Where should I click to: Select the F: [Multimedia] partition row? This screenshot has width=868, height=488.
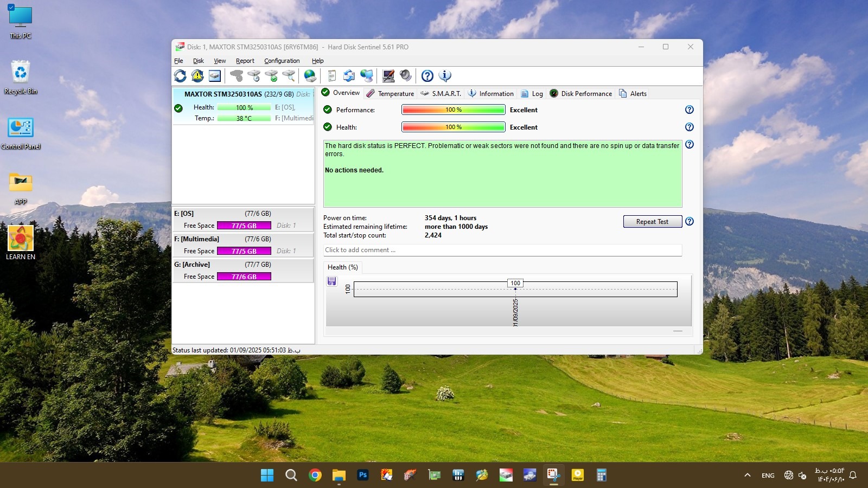tap(243, 245)
